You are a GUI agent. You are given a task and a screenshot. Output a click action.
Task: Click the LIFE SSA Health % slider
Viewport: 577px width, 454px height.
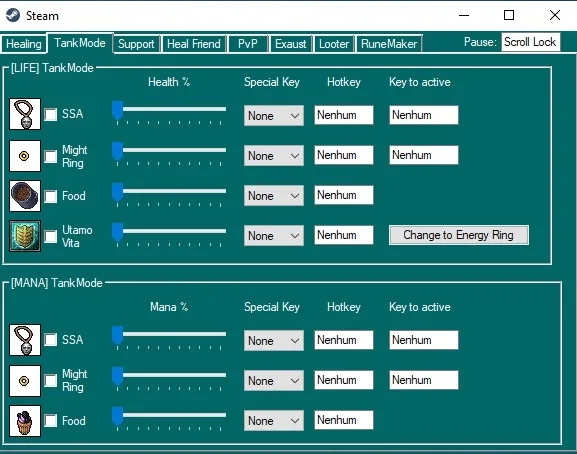(169, 112)
